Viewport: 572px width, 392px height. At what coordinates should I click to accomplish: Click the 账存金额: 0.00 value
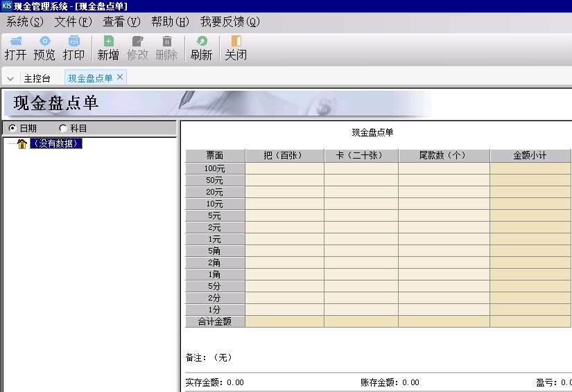tap(390, 382)
